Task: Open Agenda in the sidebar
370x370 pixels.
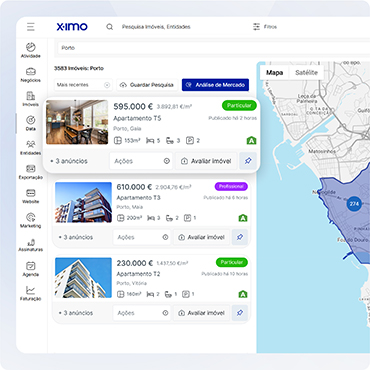Action: 31,269
